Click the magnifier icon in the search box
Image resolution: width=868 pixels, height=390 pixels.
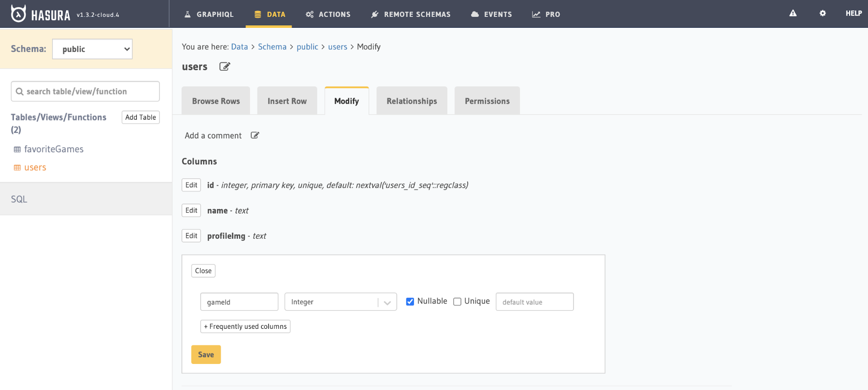pyautogui.click(x=20, y=92)
